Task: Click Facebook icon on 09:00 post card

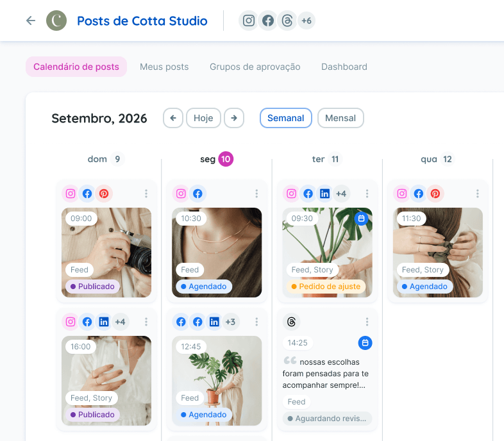Action: (87, 194)
